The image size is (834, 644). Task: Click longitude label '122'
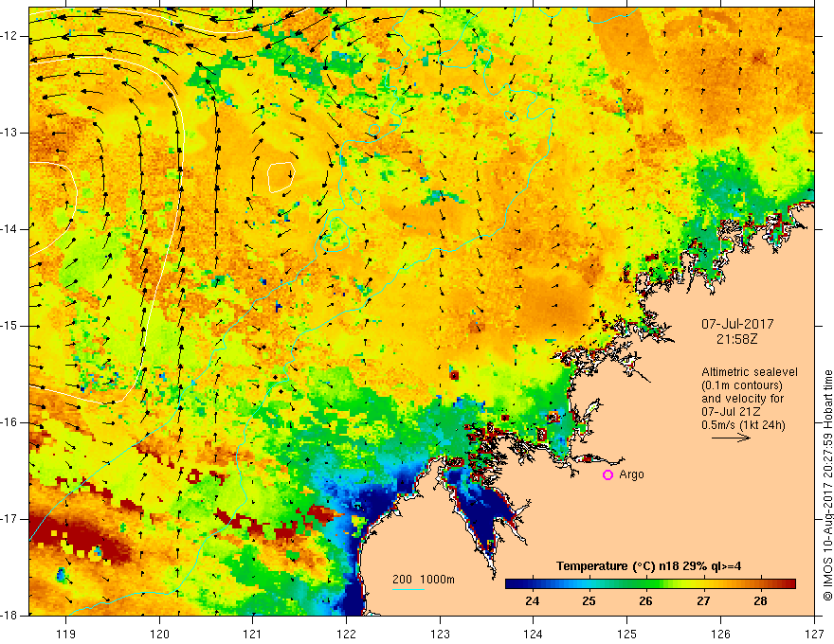346,634
